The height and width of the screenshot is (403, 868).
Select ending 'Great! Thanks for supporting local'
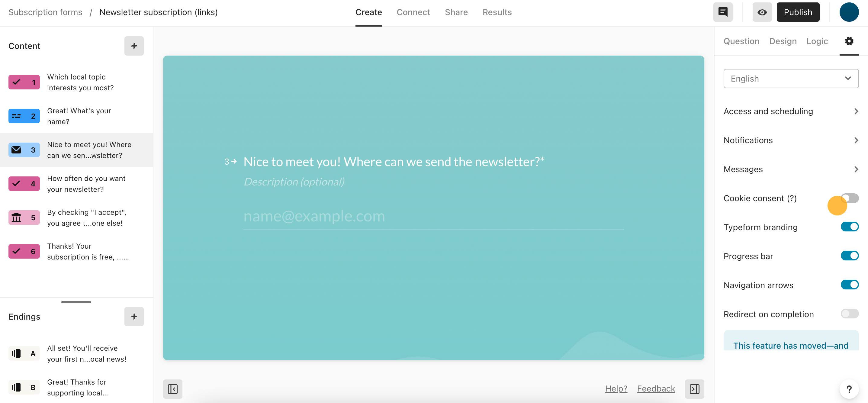(77, 387)
